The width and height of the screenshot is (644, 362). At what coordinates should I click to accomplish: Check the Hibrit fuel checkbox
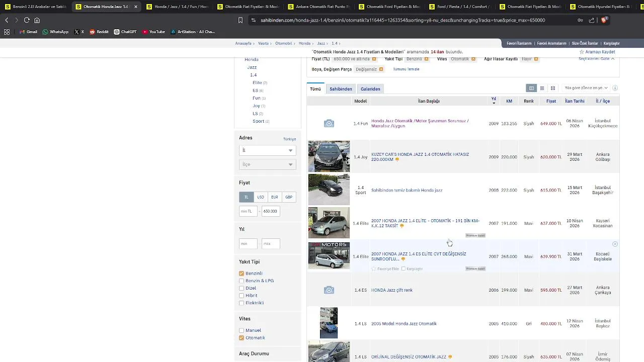[x=242, y=296]
